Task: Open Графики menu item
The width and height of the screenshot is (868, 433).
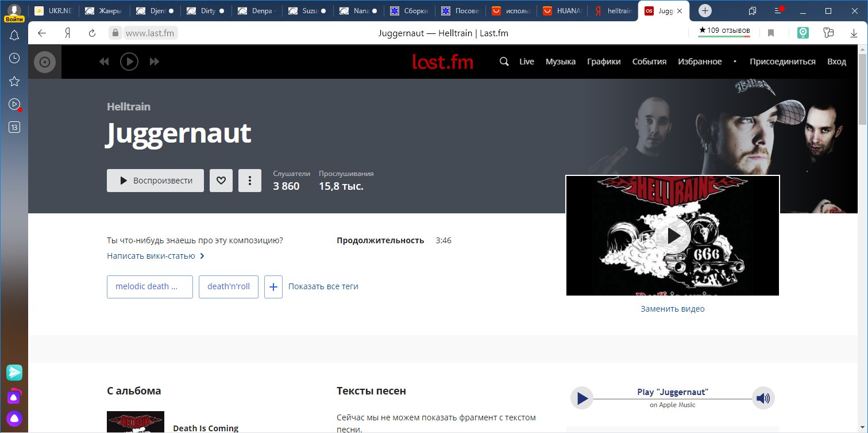Action: [x=604, y=62]
